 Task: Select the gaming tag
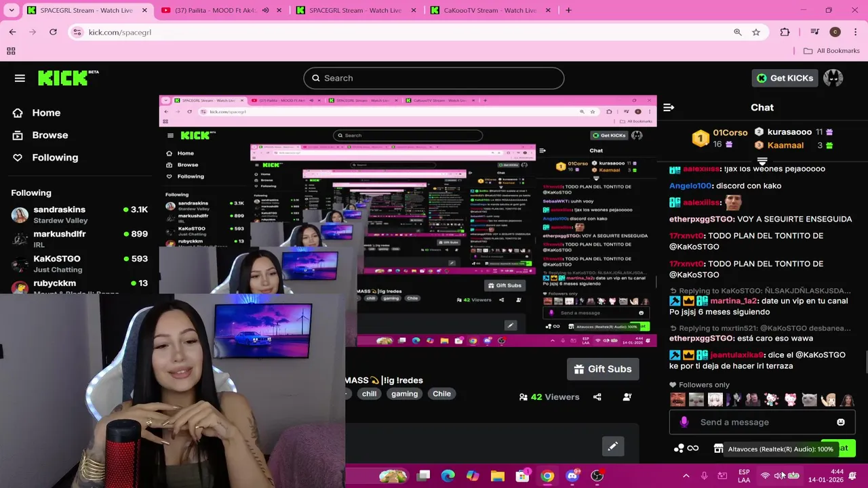[404, 394]
